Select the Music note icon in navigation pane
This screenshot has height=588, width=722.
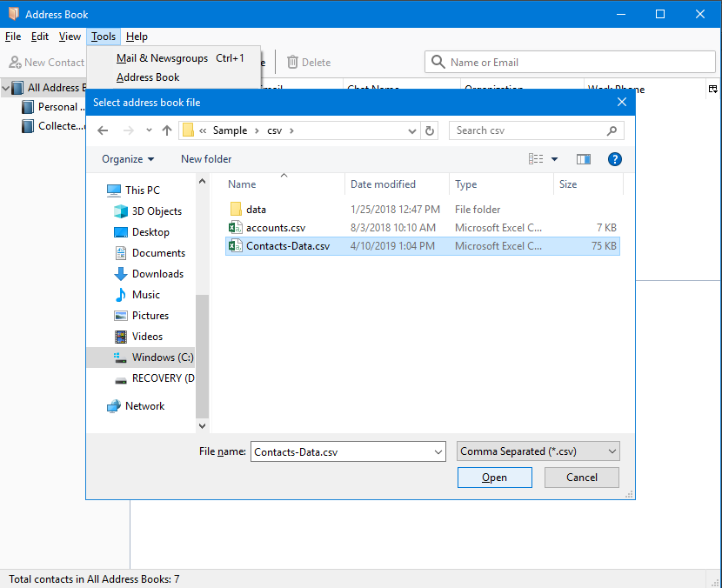121,295
